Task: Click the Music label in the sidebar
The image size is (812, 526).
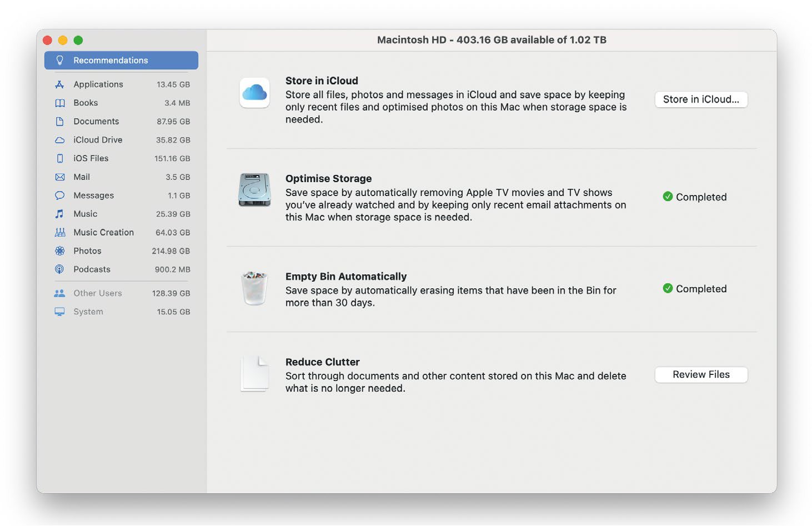Action: (x=85, y=214)
